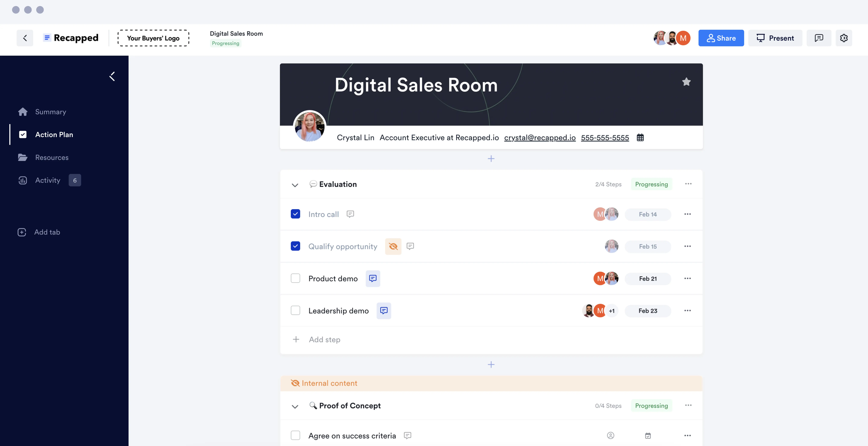Click assignee avatar on Qualify opportunity

pyautogui.click(x=612, y=246)
